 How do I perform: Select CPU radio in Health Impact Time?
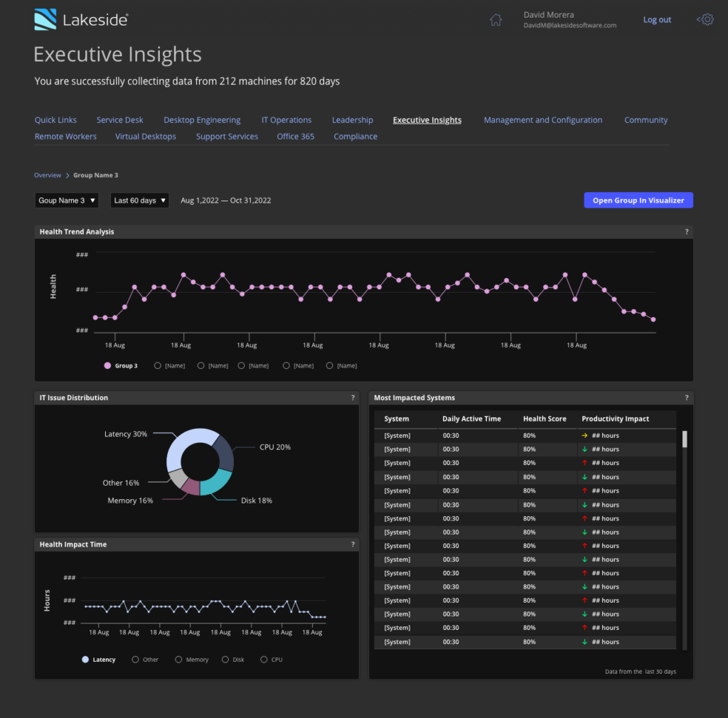pos(264,660)
